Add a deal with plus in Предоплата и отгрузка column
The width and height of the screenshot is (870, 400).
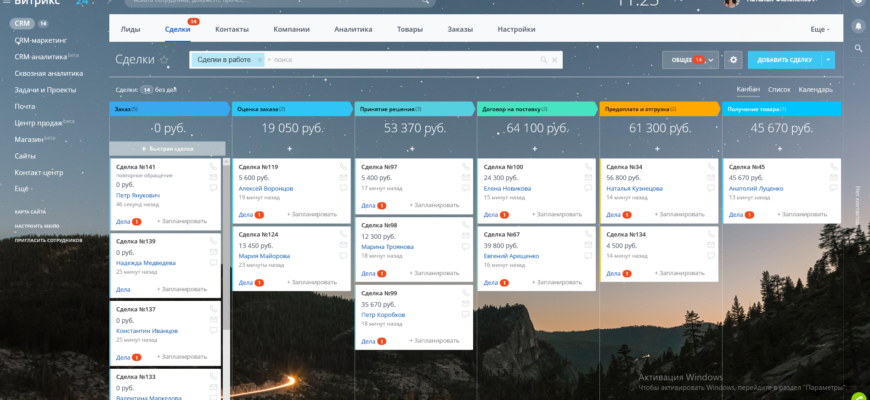coord(657,149)
